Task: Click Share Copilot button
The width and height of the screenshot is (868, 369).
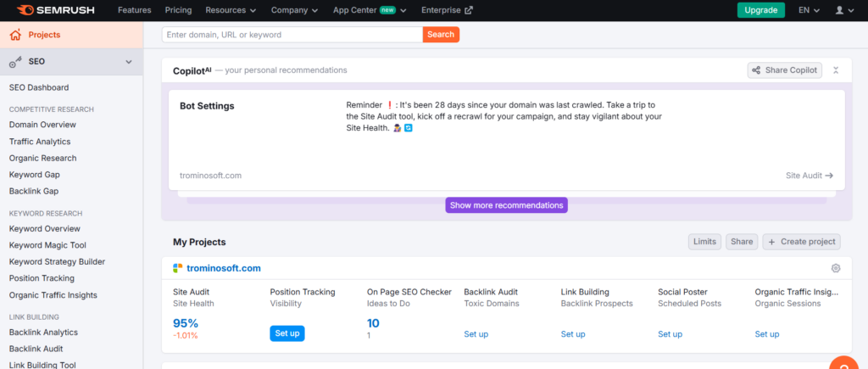Action: coord(784,70)
